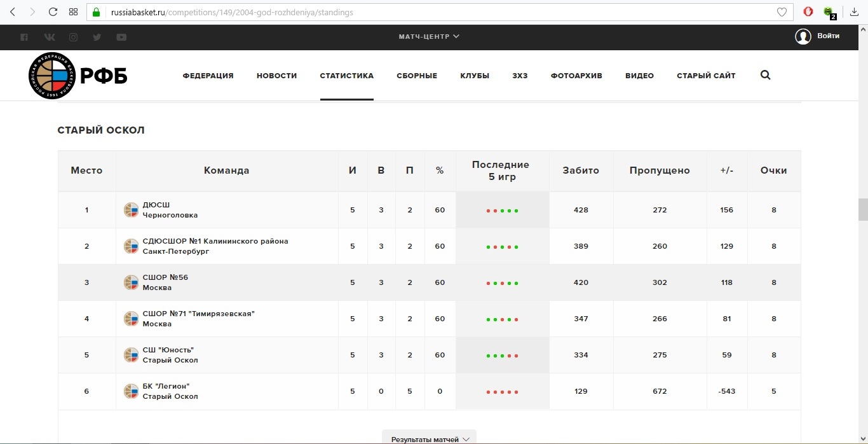
Task: Click the team logo beside БК "Легион"
Action: (x=131, y=391)
